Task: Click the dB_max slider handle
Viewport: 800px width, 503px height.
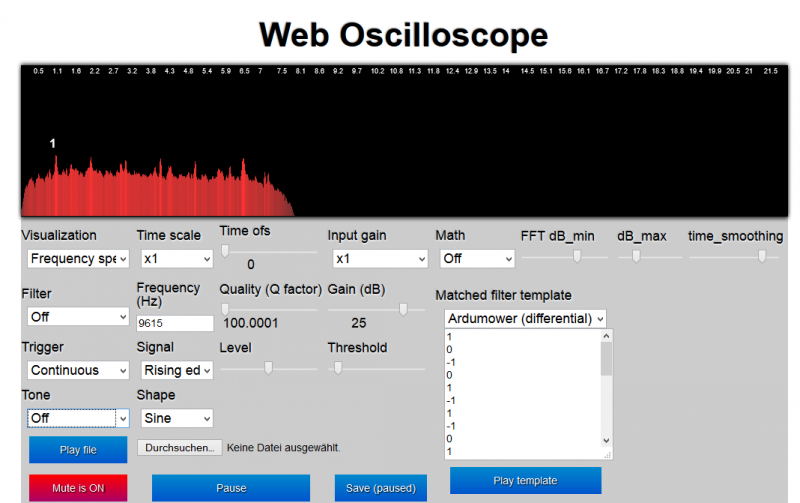Action: point(636,256)
